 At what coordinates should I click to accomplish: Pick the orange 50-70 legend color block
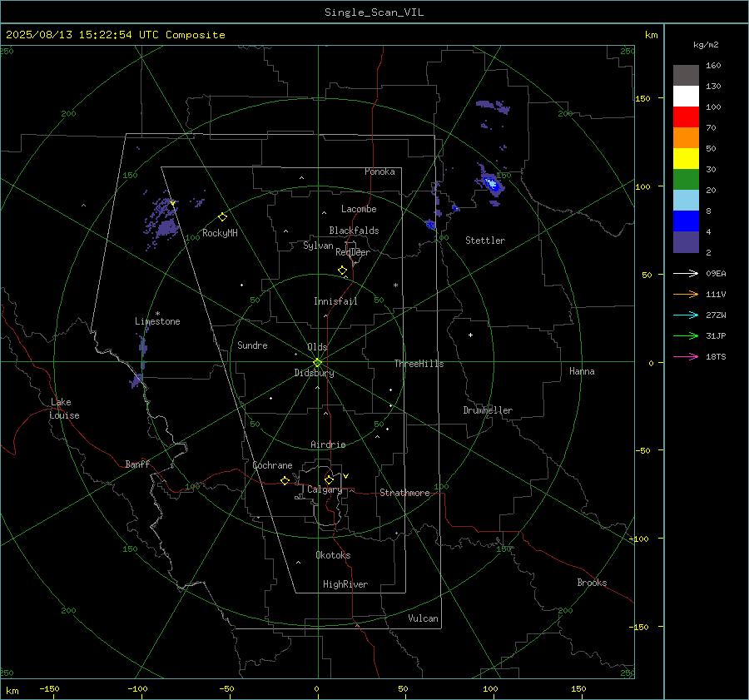click(686, 137)
